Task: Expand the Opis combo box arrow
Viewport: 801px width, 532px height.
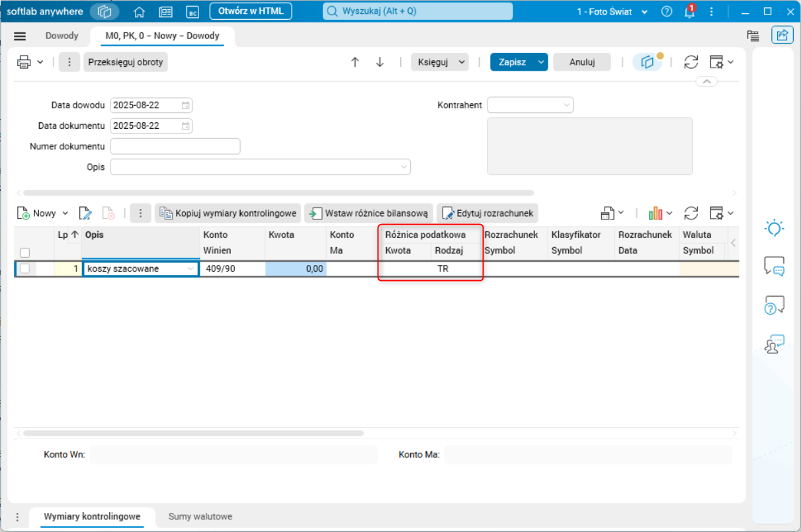Action: tap(403, 167)
